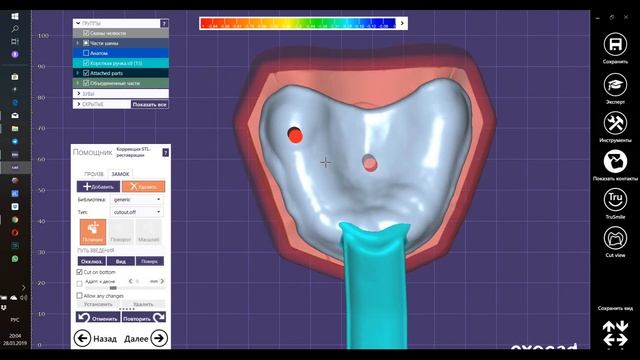Enable the adapt to gingiva checkbox
The height and width of the screenshot is (360, 640).
coord(79,283)
